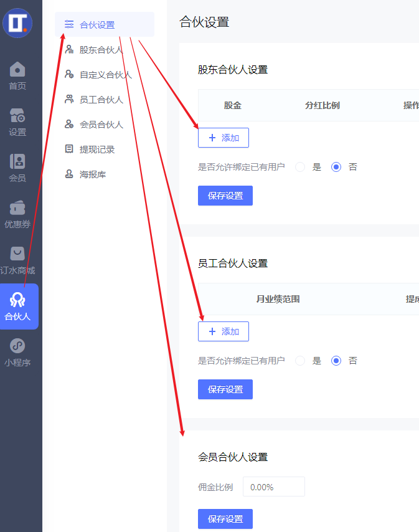Click 保存设置 in 股东合伙人设置 section
This screenshot has height=532, width=419.
[x=225, y=196]
